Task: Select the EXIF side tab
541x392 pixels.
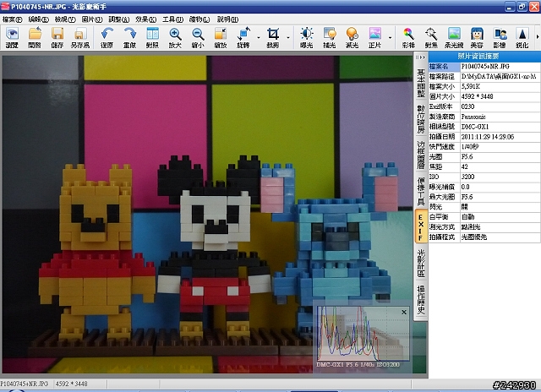Action: 421,226
